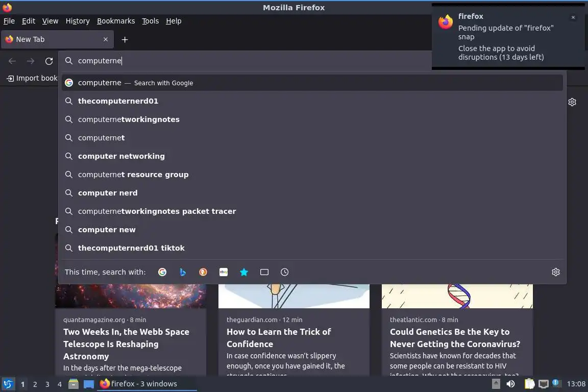Go back to previous page

click(x=12, y=61)
